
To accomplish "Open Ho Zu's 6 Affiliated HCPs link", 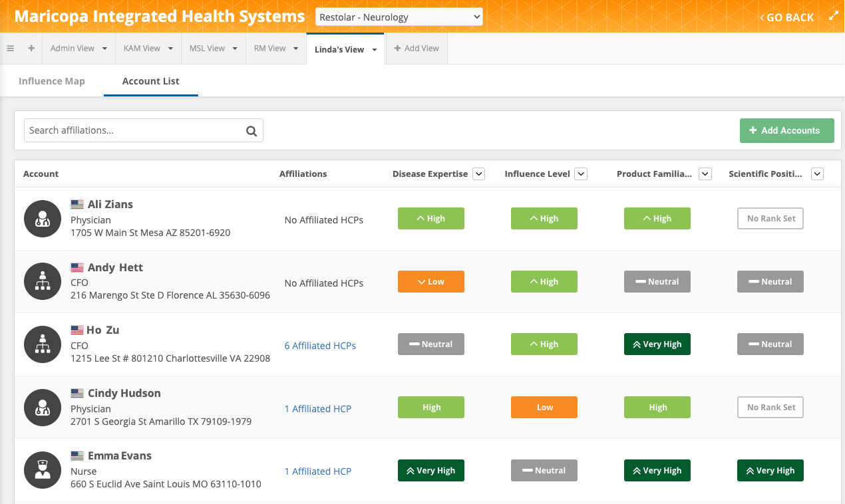I will pyautogui.click(x=320, y=346).
